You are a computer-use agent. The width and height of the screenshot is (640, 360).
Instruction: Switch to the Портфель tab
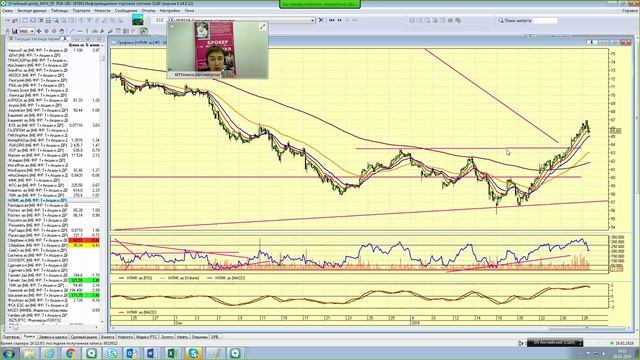[x=11, y=337]
